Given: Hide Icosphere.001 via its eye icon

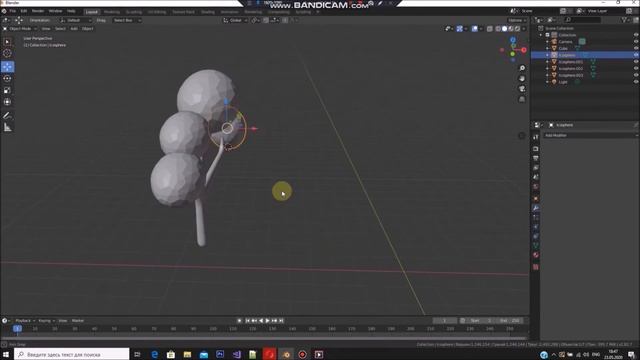Looking at the screenshot, I should tap(636, 62).
